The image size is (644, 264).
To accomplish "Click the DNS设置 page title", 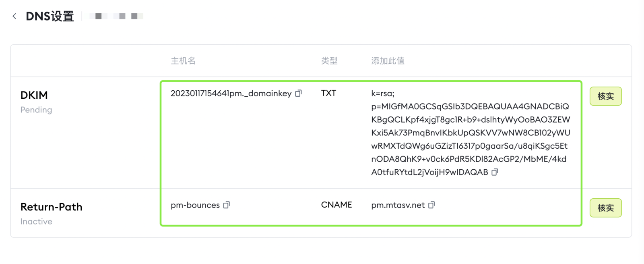I will click(x=50, y=16).
